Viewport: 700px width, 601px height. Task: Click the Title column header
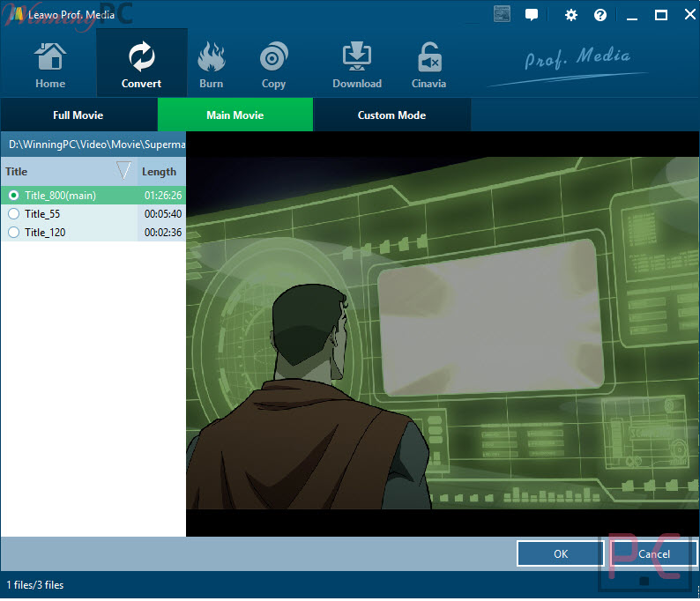[69, 172]
